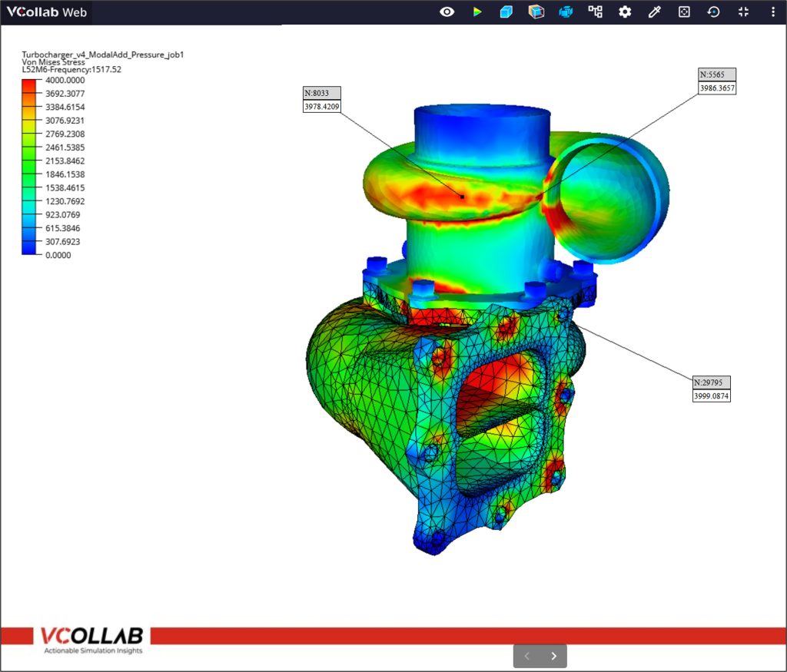Click the N:5565 probe label

[716, 74]
